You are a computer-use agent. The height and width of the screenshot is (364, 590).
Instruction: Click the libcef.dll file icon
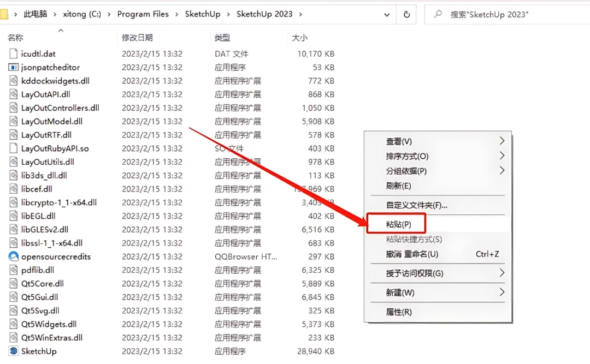14,189
